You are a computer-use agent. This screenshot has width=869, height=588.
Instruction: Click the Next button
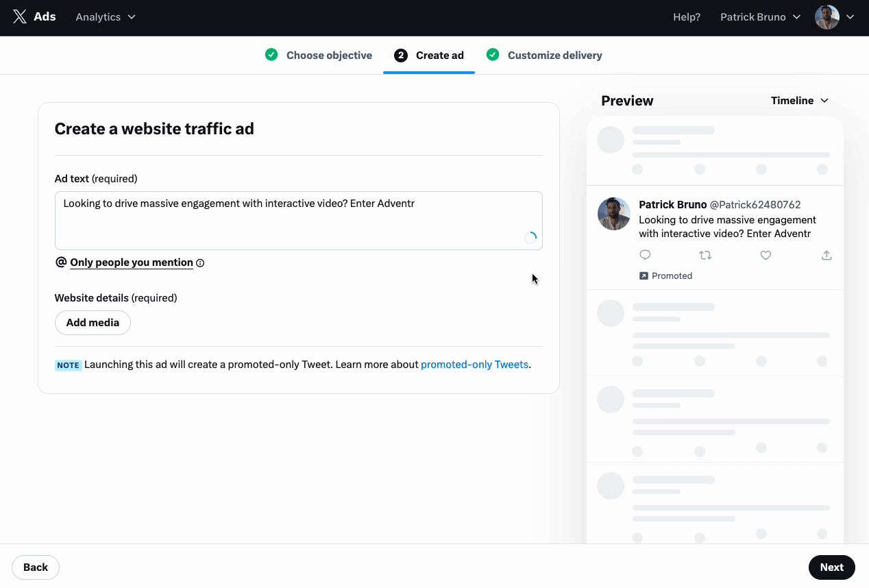(832, 567)
